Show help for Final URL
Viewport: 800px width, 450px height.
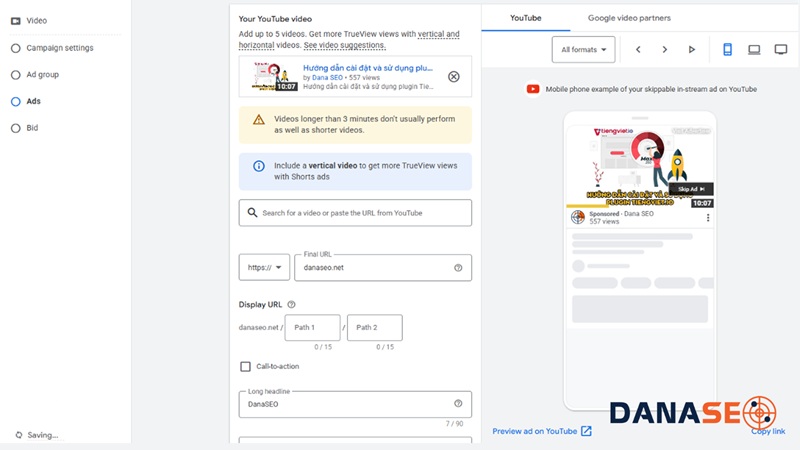point(458,268)
